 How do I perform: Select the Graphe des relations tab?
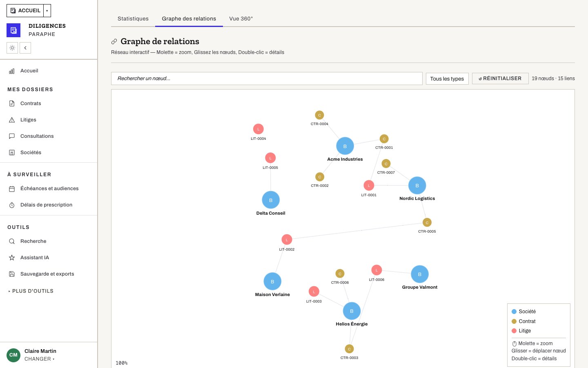tap(189, 19)
